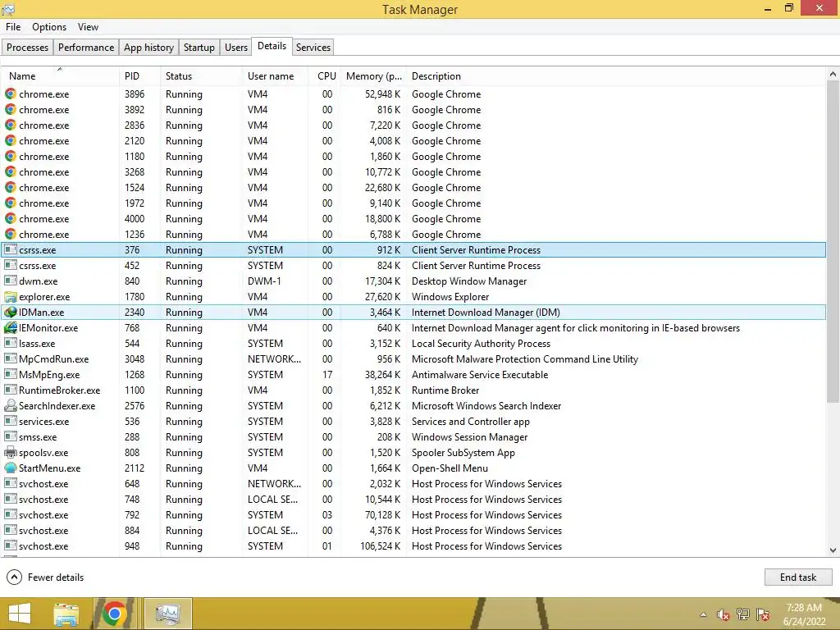The height and width of the screenshot is (630, 840).
Task: Switch to the Processes tab
Action: point(27,47)
